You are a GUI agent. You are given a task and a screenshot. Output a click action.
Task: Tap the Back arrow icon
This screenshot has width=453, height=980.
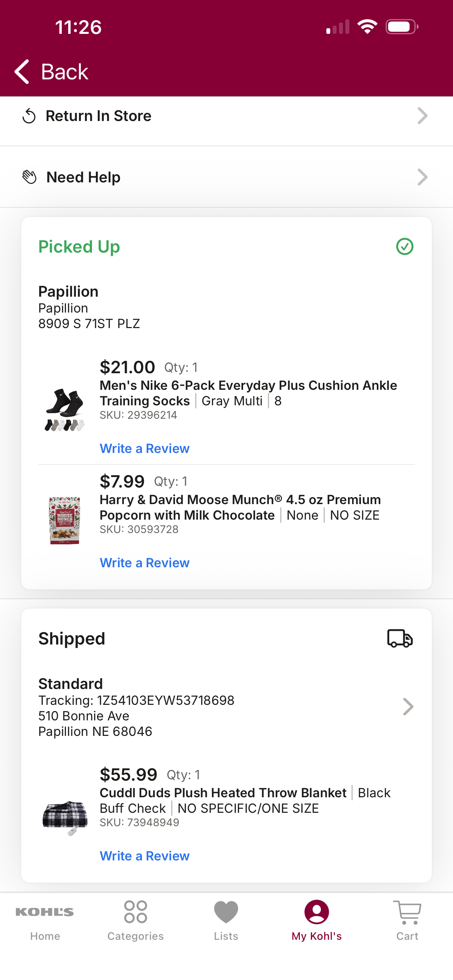click(x=22, y=72)
